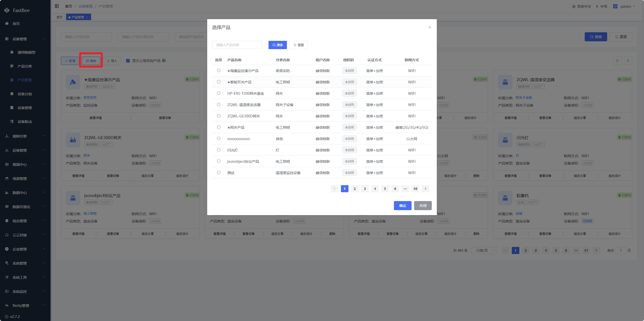Select radio for HP-ERS-T200网关直连 row
The image size is (644, 321).
coord(219,93)
